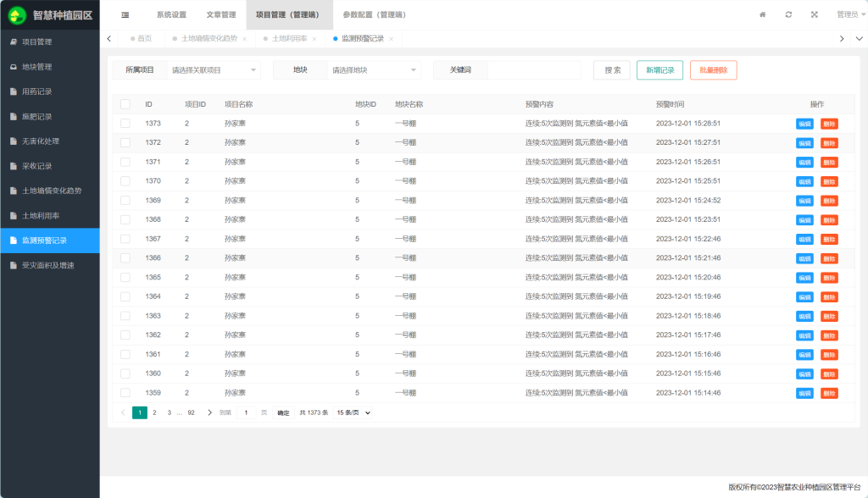
Task: Switch to 系统设置 top menu
Action: click(x=171, y=14)
